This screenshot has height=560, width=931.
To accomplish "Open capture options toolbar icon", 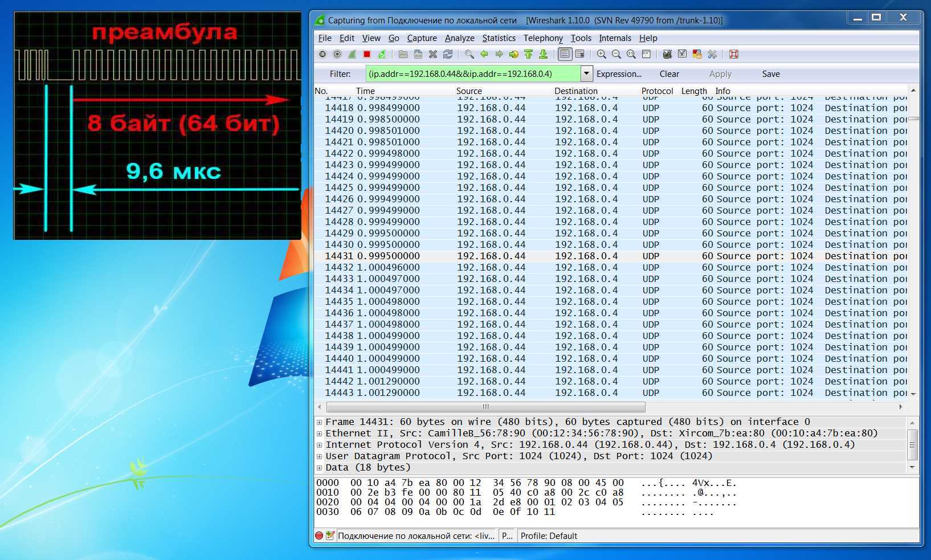I will point(337,54).
